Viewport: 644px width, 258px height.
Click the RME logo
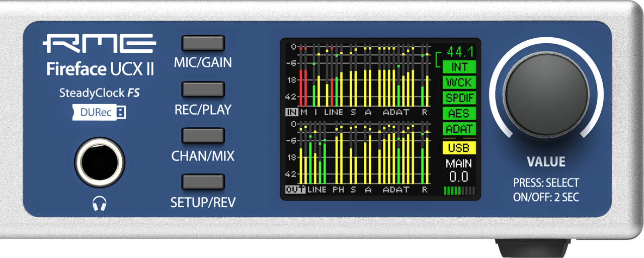click(99, 44)
